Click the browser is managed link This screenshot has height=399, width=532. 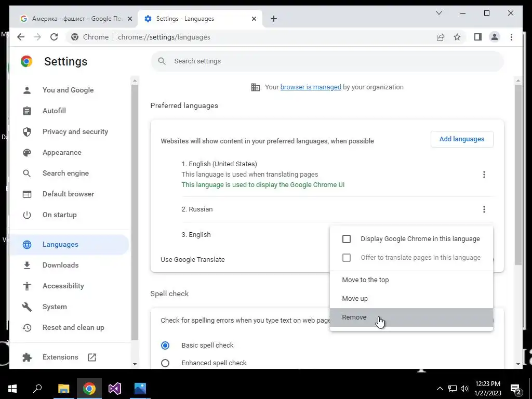311,87
